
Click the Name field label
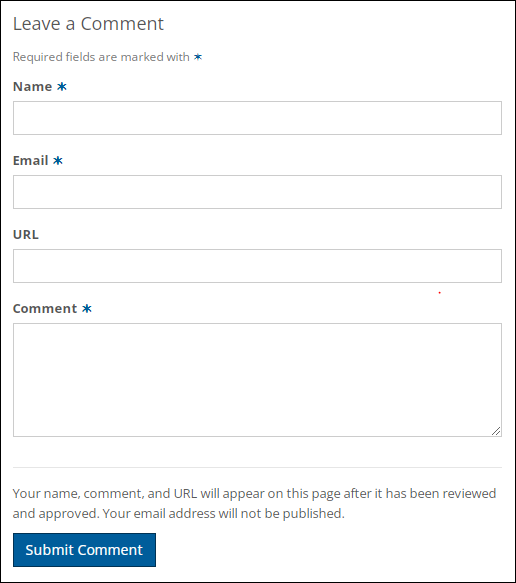click(x=32, y=87)
